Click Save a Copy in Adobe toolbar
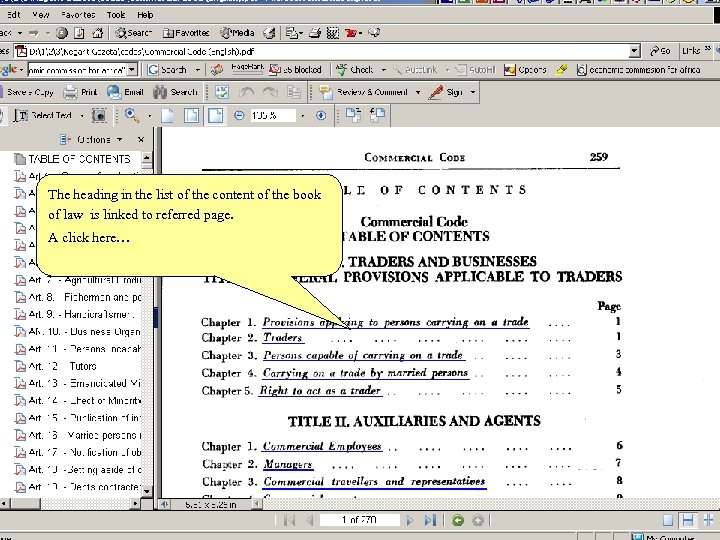Viewport: 720px width, 540px height. pos(27,92)
